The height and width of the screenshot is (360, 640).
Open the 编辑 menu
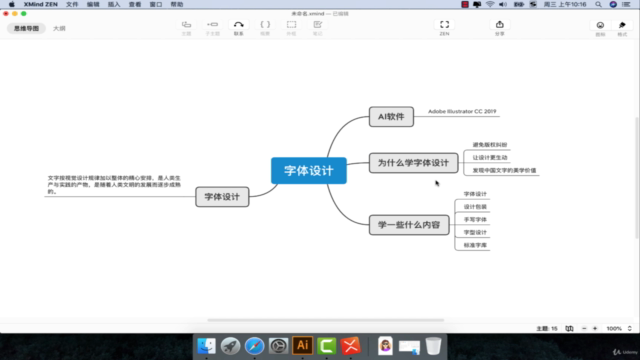(x=93, y=4)
